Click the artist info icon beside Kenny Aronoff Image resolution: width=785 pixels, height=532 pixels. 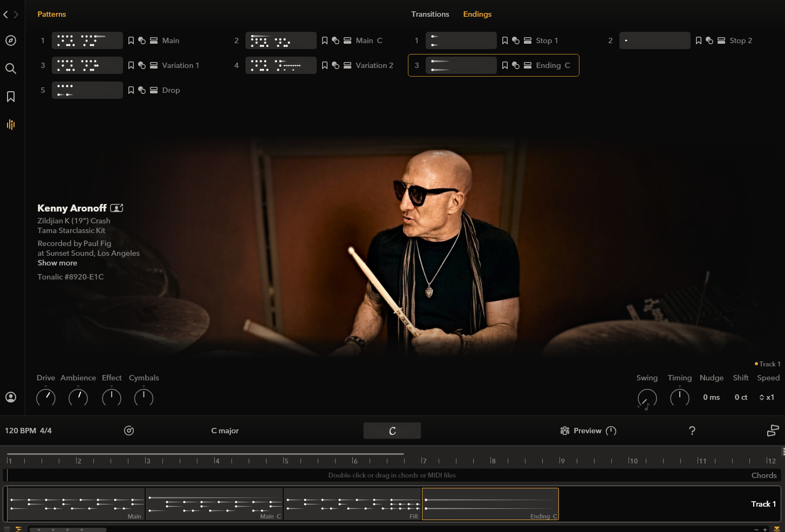(x=117, y=208)
